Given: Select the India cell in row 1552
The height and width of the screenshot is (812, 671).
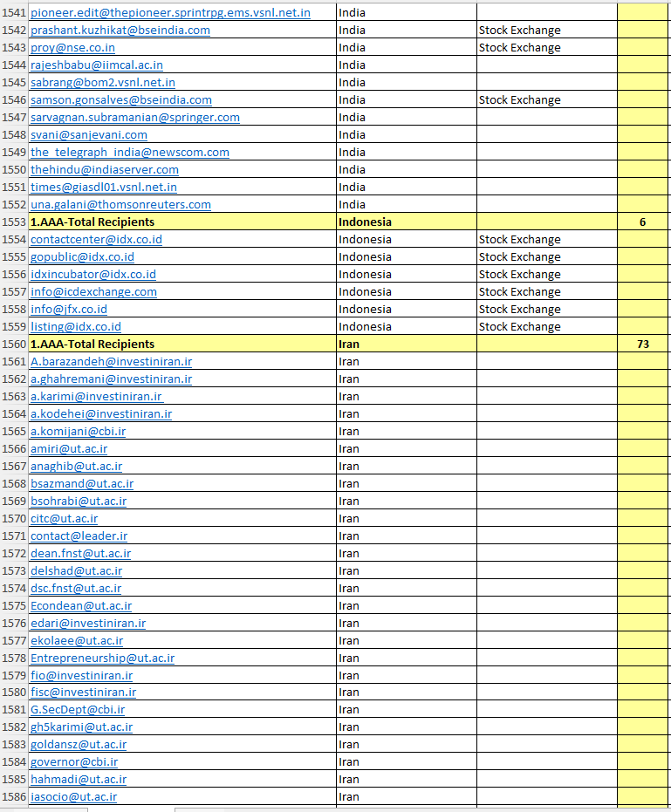Looking at the screenshot, I should (x=407, y=205).
